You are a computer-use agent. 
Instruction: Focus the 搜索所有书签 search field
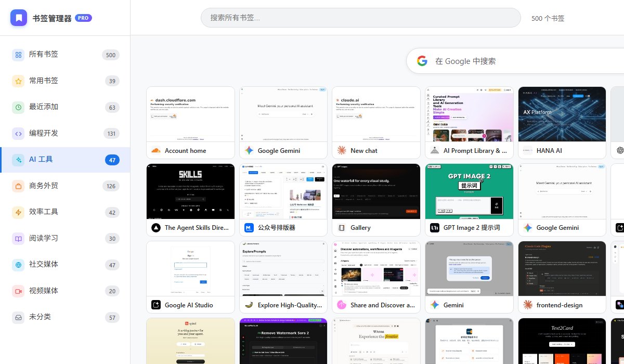coord(360,18)
